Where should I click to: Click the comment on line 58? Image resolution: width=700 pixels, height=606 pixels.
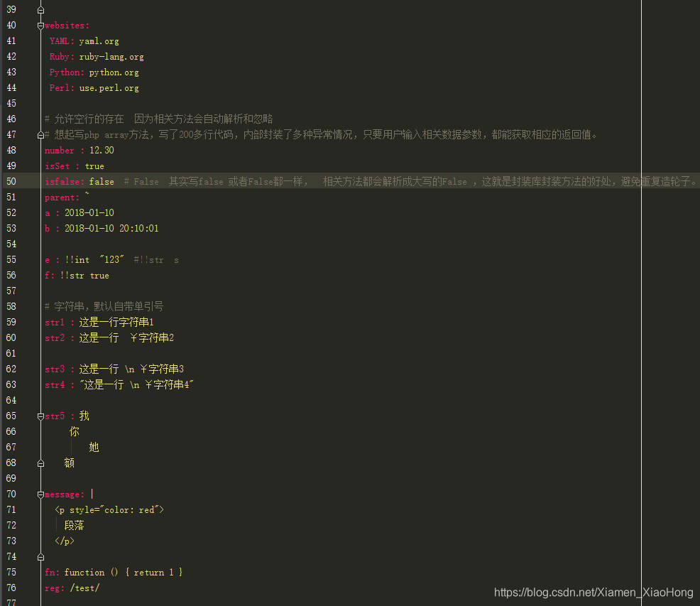(x=104, y=307)
